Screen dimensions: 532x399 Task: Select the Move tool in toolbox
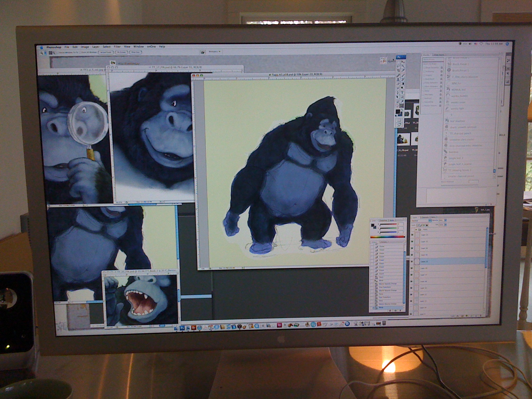pos(403,62)
